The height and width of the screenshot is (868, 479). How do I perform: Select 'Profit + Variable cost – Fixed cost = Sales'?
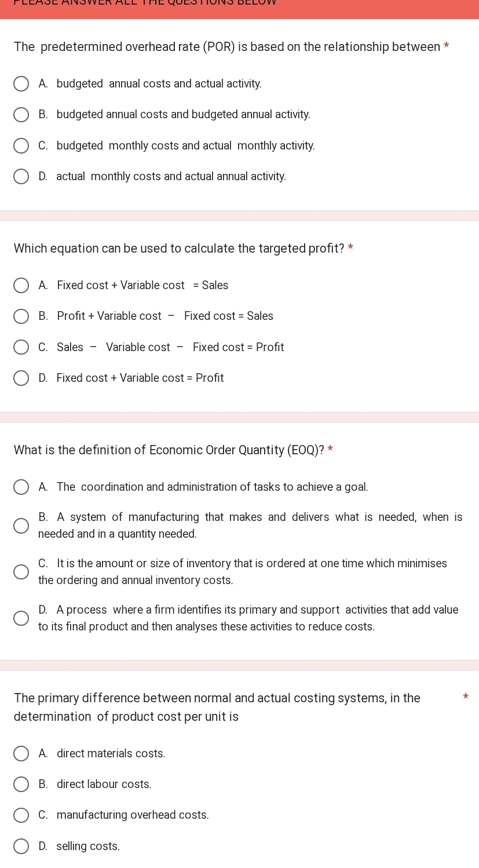coord(21,316)
